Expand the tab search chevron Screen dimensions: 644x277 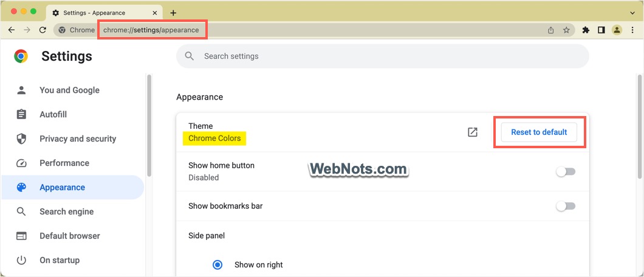coord(632,13)
